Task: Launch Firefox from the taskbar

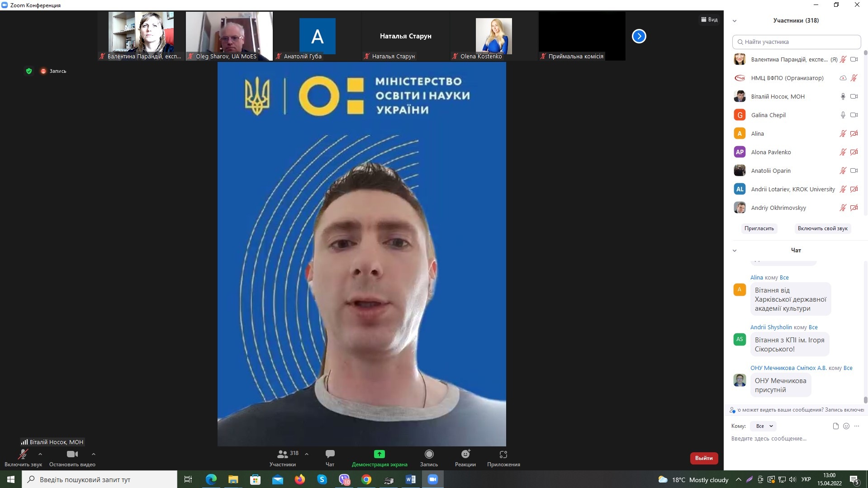Action: (x=300, y=479)
